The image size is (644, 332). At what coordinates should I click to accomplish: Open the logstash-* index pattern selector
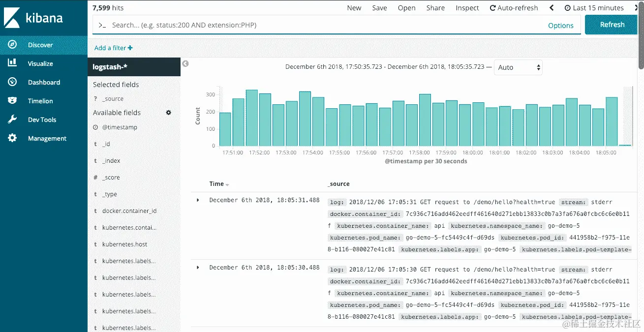[x=134, y=67]
